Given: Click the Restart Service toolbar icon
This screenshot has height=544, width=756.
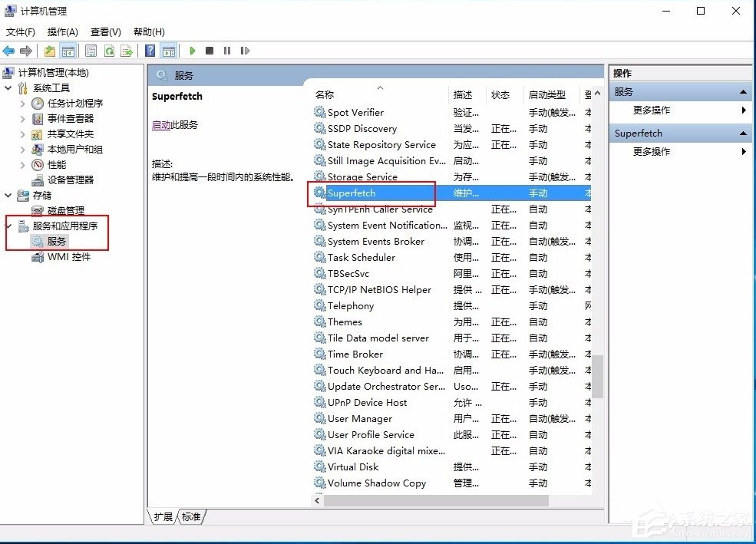Looking at the screenshot, I should point(246,51).
